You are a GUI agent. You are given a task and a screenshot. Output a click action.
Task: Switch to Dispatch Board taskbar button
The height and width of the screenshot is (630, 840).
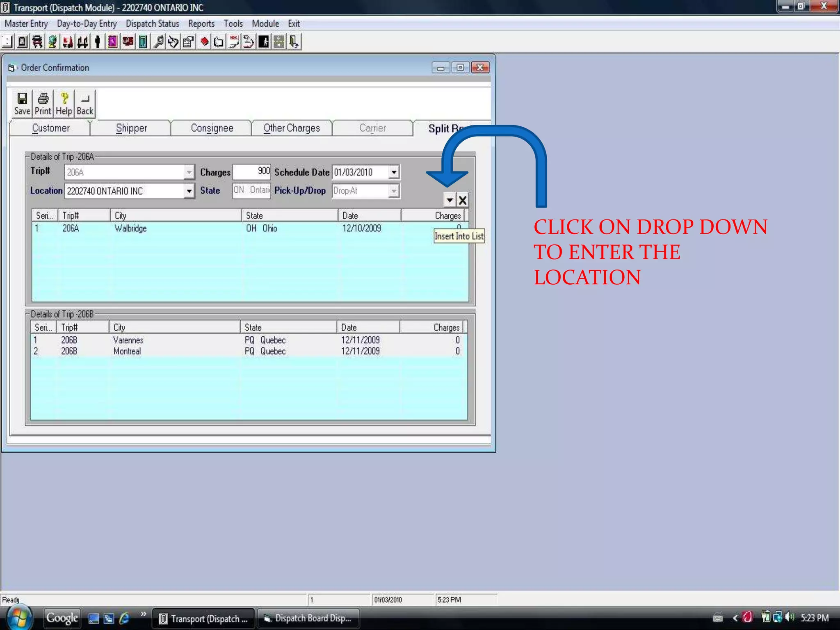point(308,619)
